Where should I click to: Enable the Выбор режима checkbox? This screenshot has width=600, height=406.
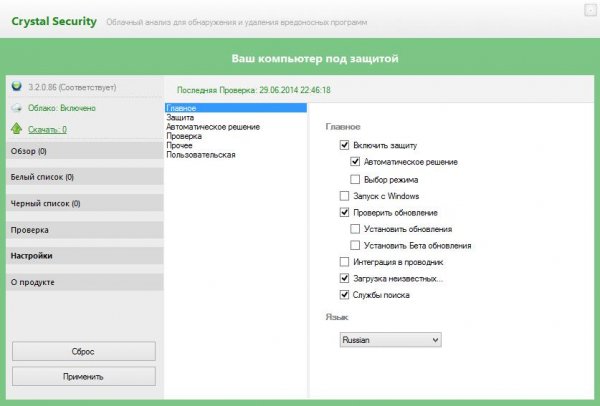355,179
